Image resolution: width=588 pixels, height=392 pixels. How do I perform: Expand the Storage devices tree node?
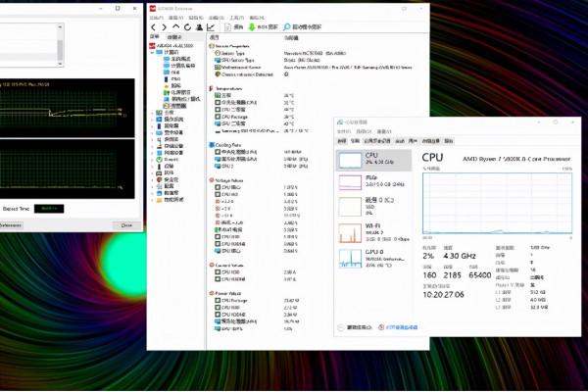click(x=153, y=146)
